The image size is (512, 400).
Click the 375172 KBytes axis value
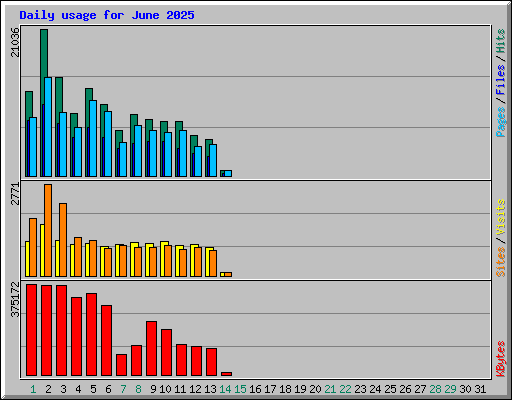(x=15, y=299)
